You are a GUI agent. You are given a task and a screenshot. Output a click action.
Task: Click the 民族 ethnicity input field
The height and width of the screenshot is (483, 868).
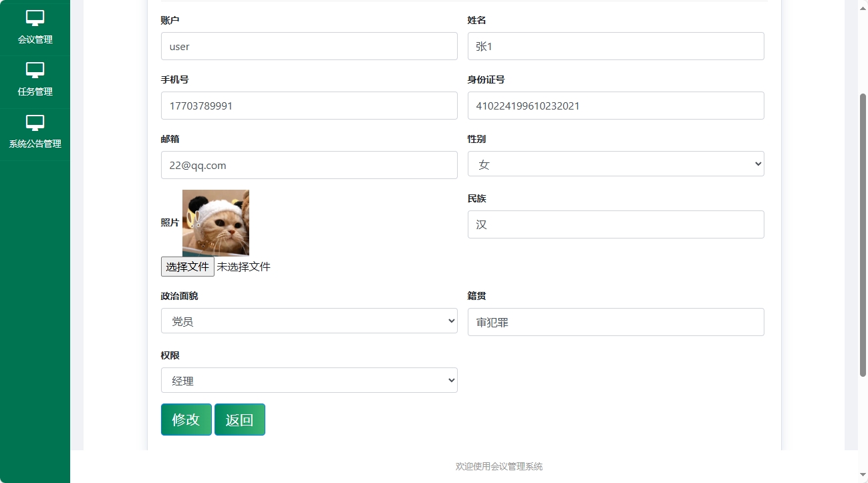coord(615,224)
